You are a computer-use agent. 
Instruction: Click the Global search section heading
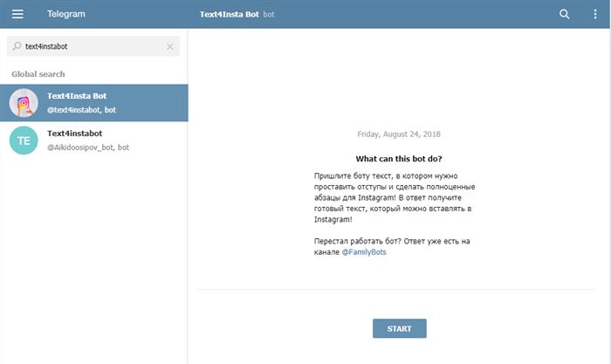[38, 74]
